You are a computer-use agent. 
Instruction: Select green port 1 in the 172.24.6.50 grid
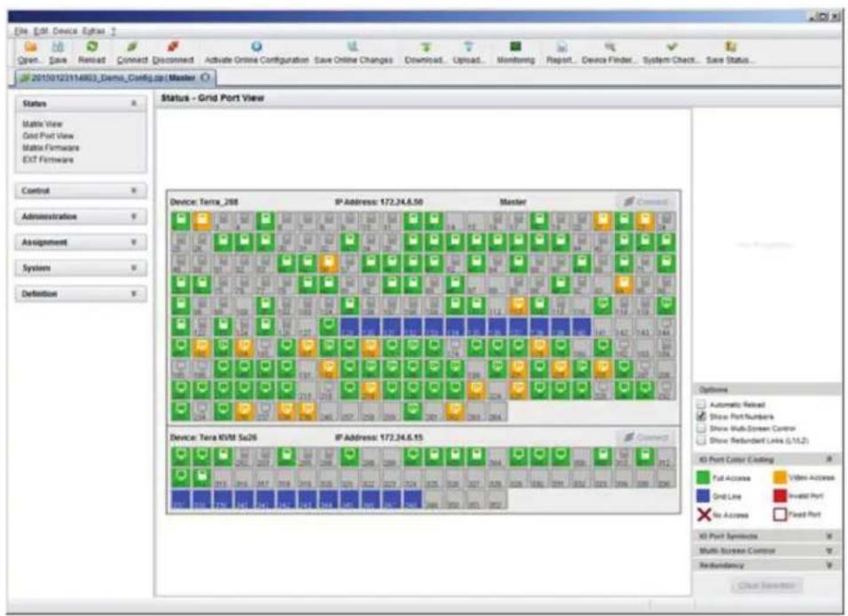181,221
